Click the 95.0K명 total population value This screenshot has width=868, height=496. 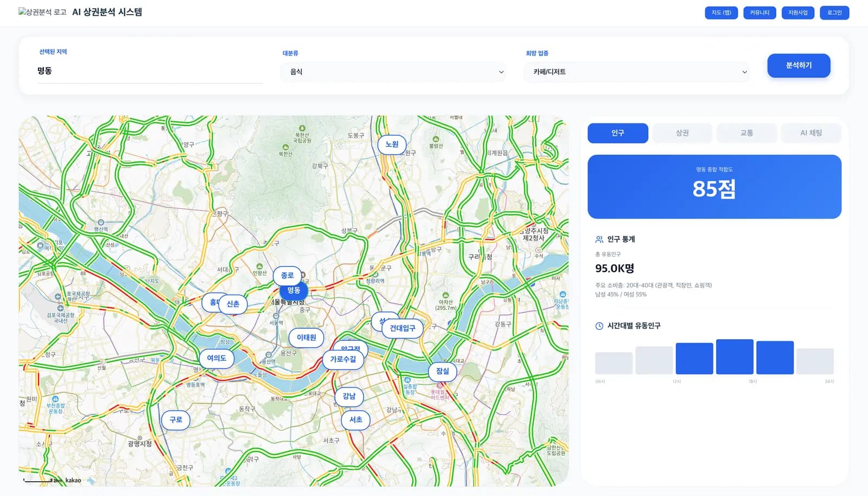[x=615, y=268]
